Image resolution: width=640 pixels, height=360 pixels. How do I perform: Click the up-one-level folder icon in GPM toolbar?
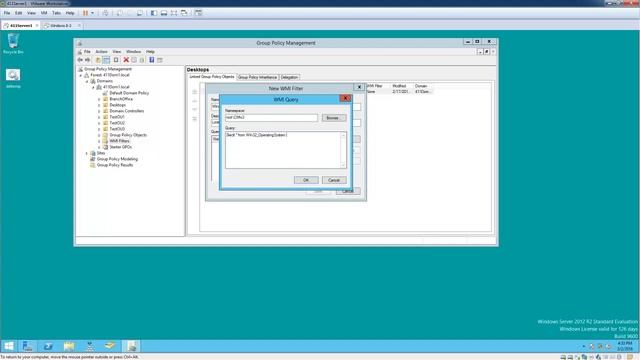98,60
